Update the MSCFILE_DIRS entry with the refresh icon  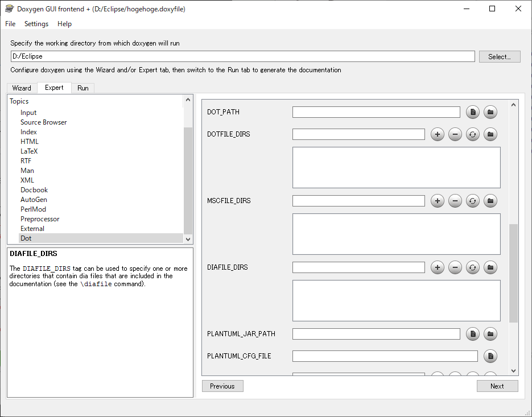tap(473, 201)
